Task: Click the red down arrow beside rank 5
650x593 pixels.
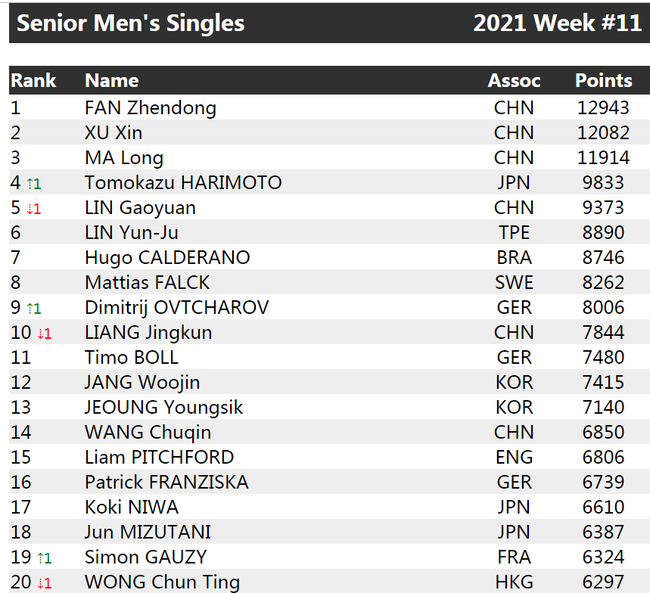Action: (x=29, y=209)
